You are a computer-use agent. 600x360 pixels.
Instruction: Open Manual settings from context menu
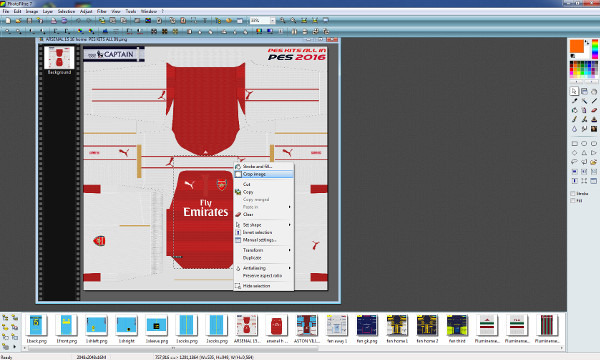point(264,240)
